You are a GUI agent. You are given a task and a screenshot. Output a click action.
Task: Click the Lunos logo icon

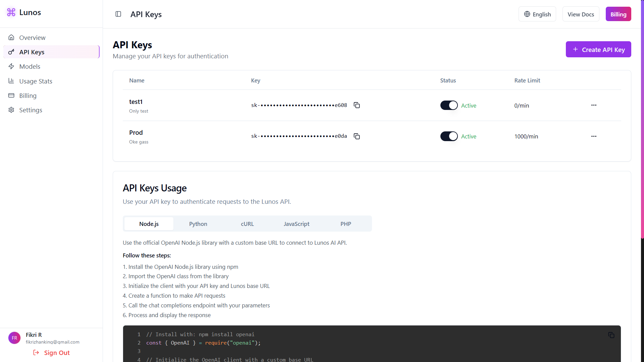click(x=11, y=12)
